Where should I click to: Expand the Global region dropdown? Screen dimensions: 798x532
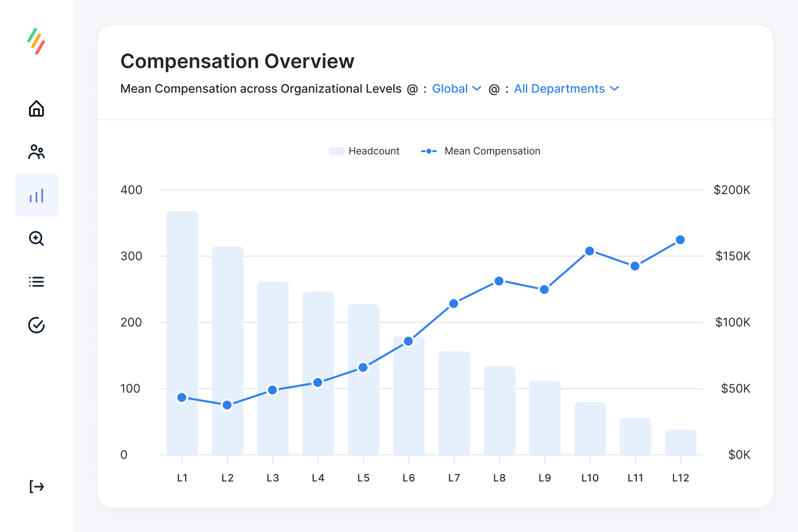tap(477, 89)
